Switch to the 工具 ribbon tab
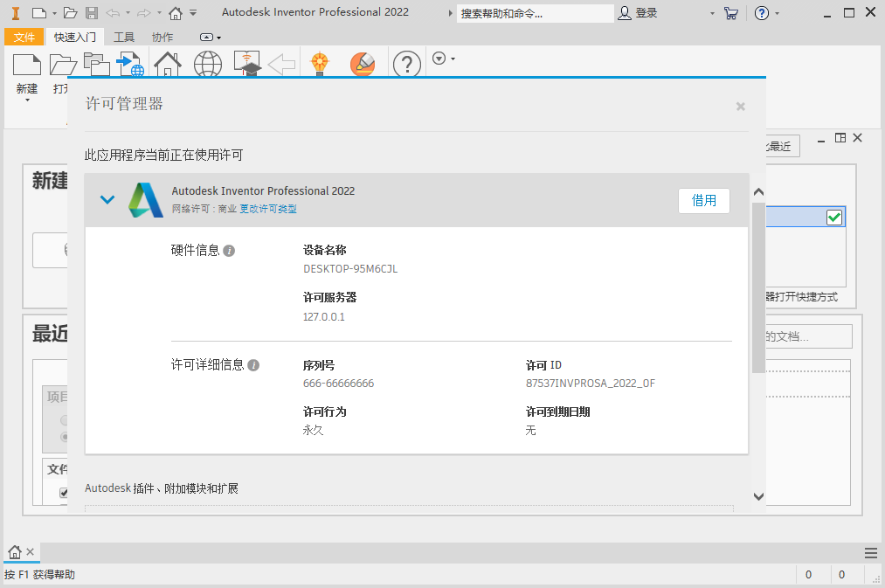This screenshot has width=885, height=588. (x=124, y=37)
